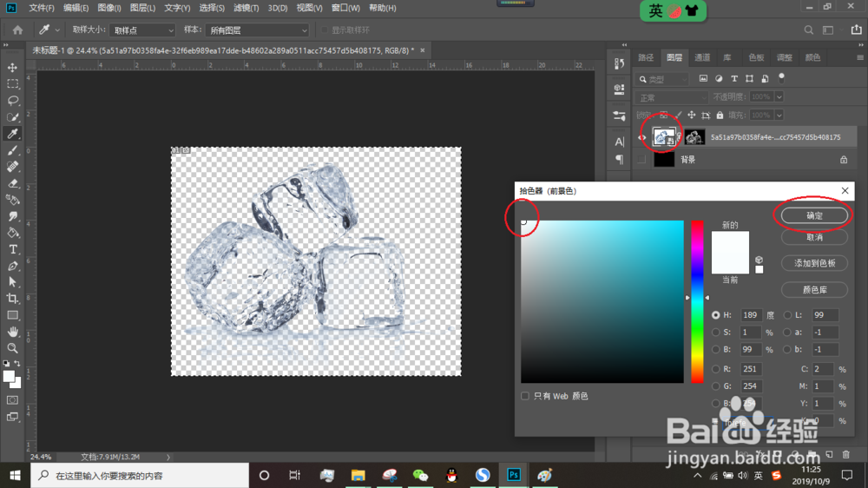Switch to the 通道 tab
Image resolution: width=868 pixels, height=488 pixels.
[x=702, y=57]
